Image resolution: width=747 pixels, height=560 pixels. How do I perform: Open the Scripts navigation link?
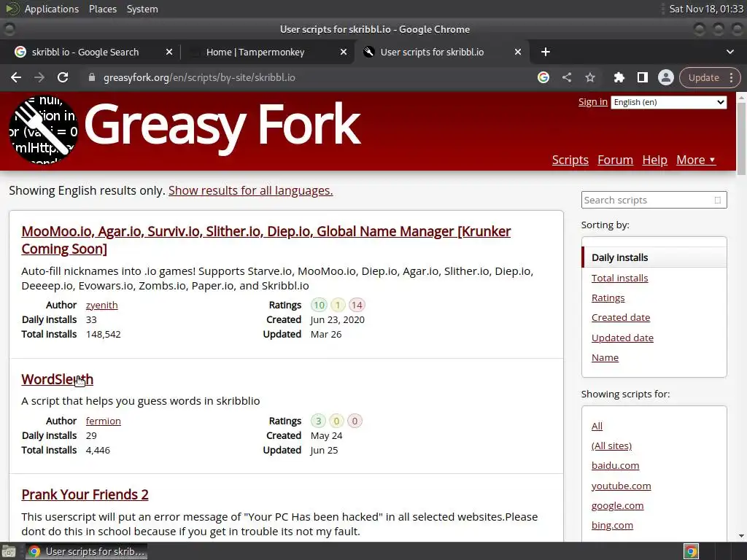coord(570,160)
